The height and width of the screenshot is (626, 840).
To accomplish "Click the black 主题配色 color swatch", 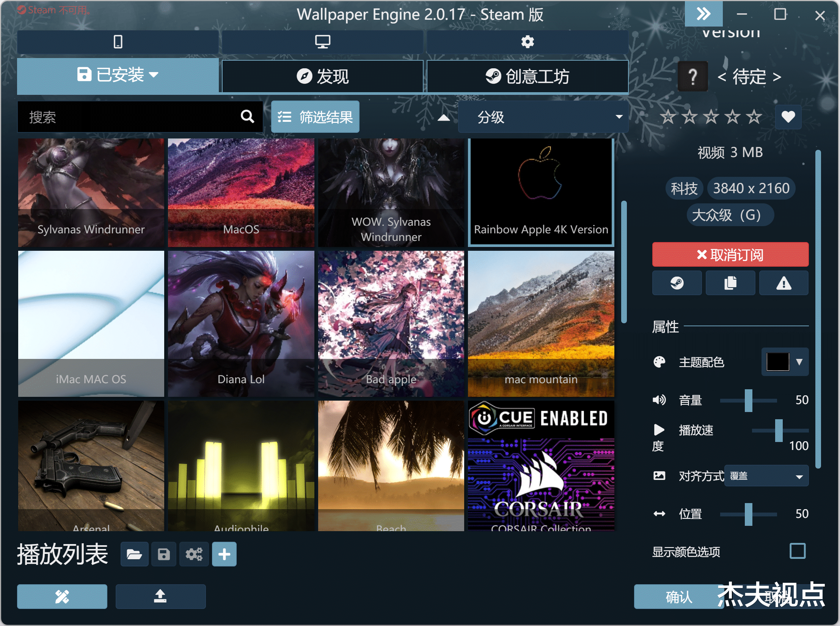I will click(x=778, y=362).
